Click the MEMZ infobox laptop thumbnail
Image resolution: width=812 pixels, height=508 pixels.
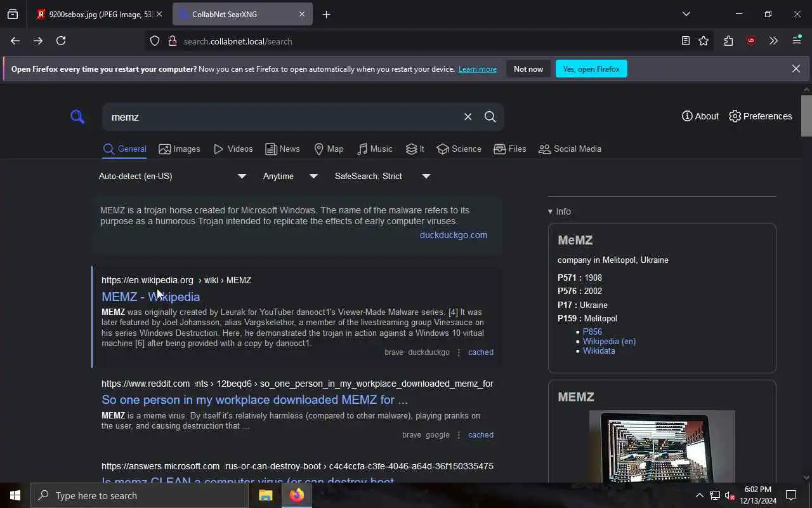point(662,446)
